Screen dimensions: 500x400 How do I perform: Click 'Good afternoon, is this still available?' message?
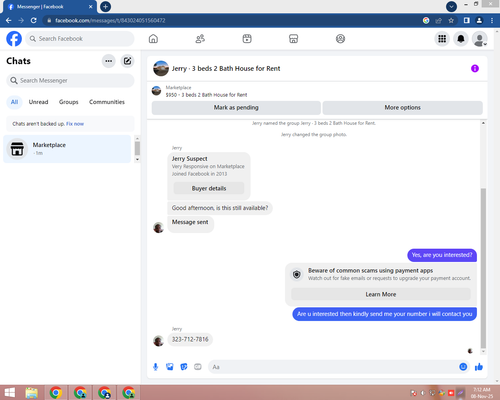(220, 208)
